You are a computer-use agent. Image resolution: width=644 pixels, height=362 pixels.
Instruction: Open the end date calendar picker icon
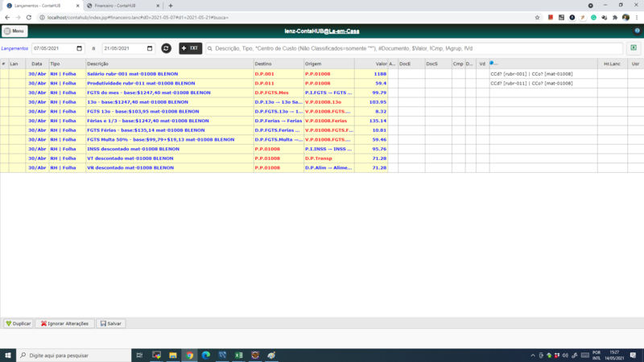[150, 48]
